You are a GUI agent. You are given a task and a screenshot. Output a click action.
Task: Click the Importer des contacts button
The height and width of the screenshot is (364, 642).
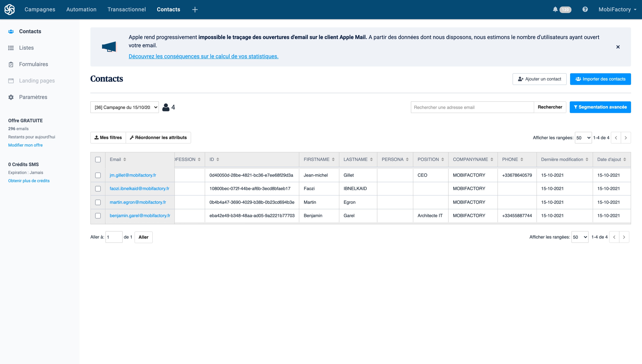click(x=600, y=79)
